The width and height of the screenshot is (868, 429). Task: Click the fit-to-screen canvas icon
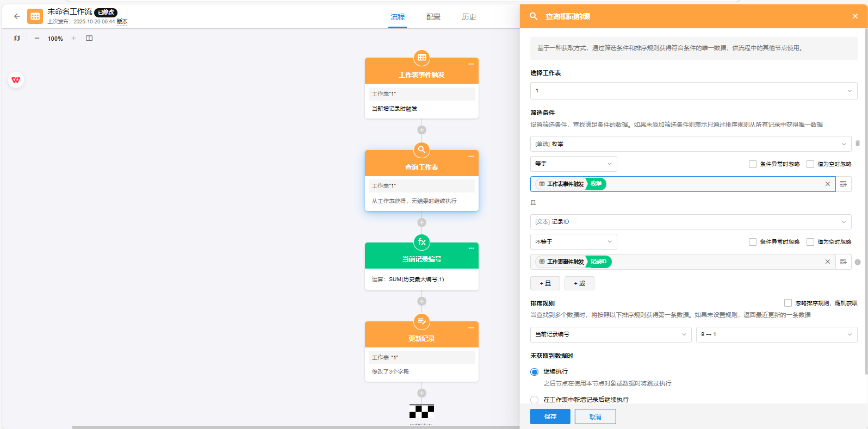(89, 39)
